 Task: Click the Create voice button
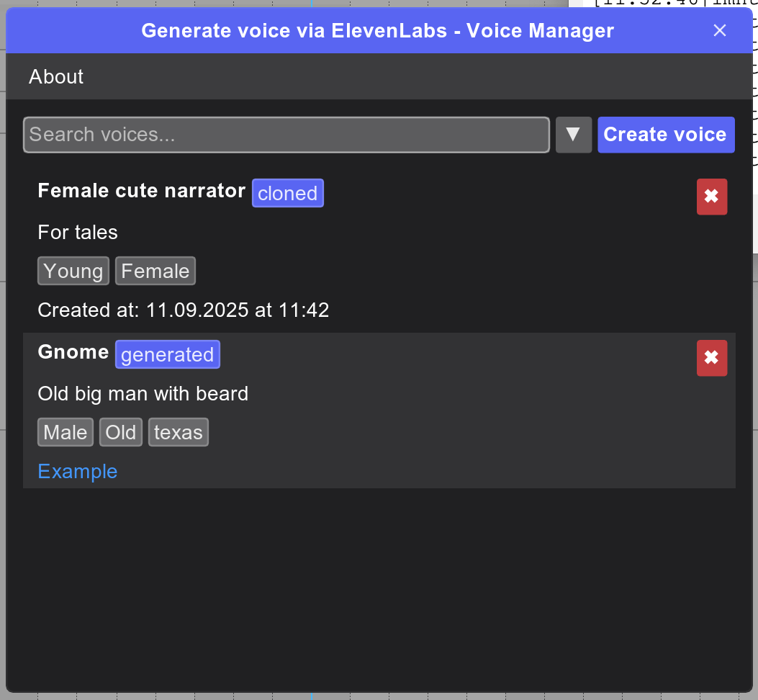click(666, 135)
